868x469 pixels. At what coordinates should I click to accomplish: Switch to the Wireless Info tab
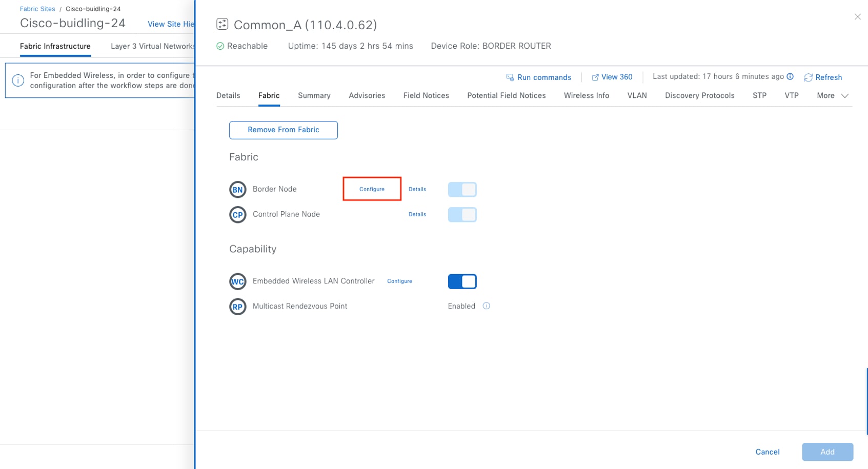(586, 95)
